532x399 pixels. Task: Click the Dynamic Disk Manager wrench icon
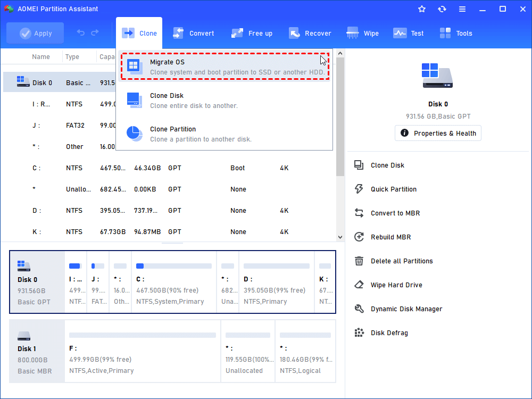(359, 309)
